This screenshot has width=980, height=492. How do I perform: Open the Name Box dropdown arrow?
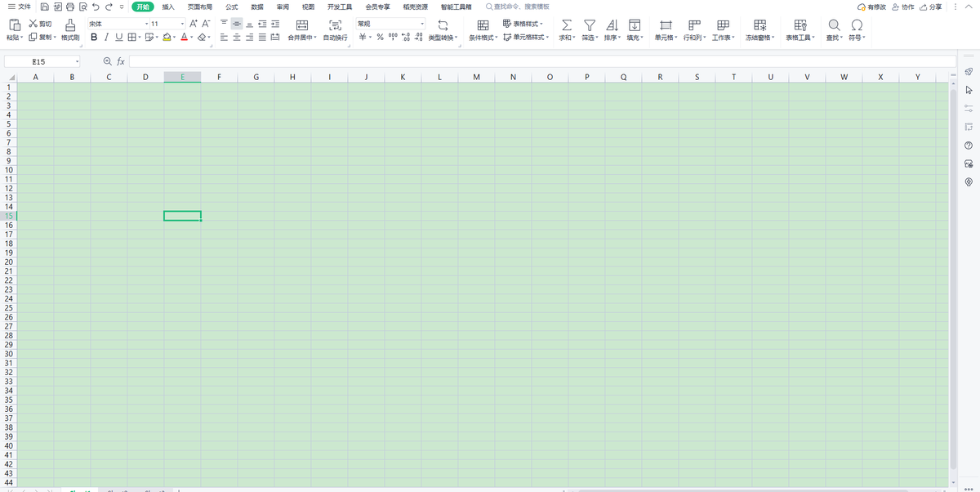(x=78, y=61)
